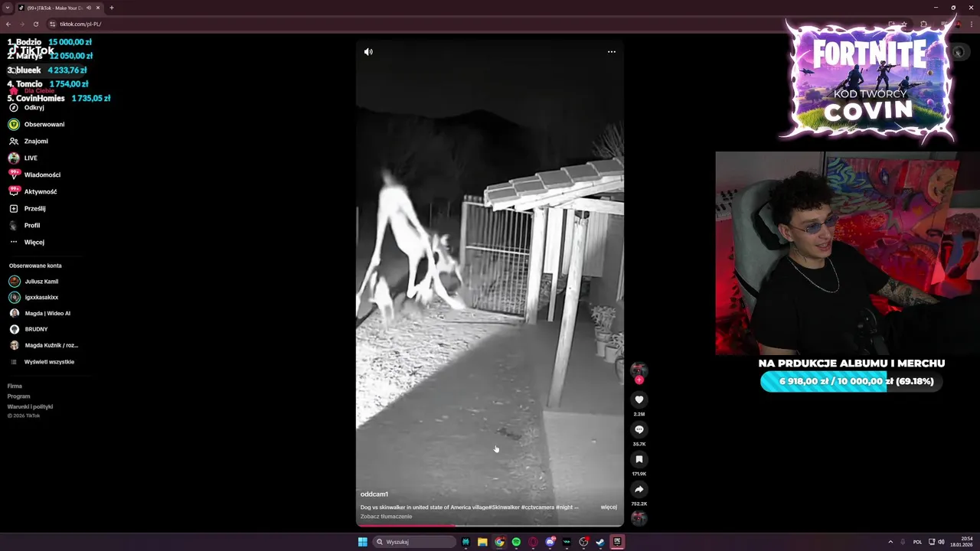Viewport: 980px width, 551px height.
Task: Open Juliusz Kamil followed account
Action: [34, 282]
